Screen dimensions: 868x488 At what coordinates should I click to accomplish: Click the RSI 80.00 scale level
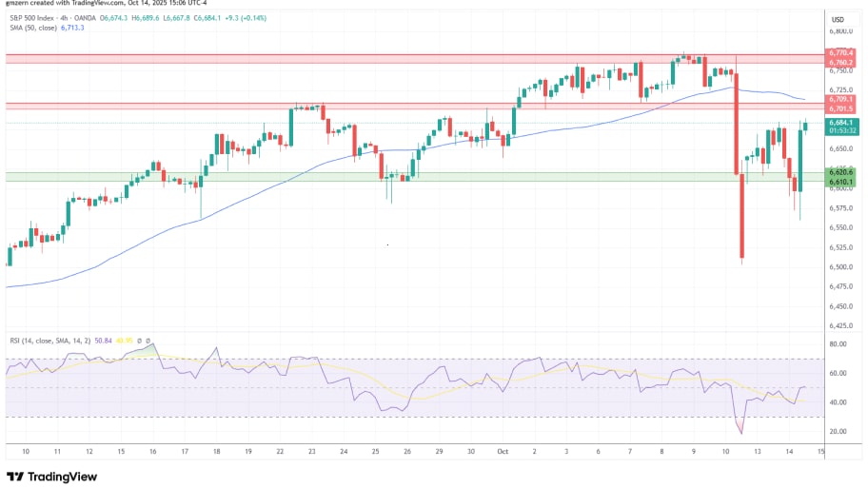[x=838, y=344]
